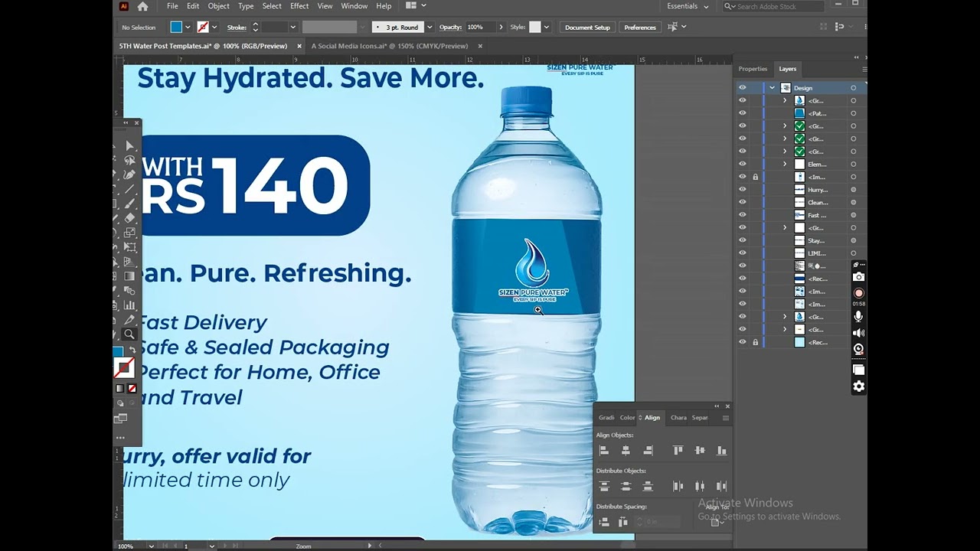Hide the Clean... layer item
Screen dimensions: 980x551
tap(742, 202)
